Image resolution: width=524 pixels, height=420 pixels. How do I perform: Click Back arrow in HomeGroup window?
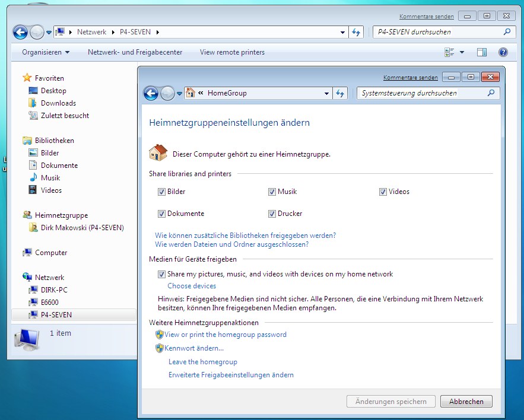click(151, 93)
